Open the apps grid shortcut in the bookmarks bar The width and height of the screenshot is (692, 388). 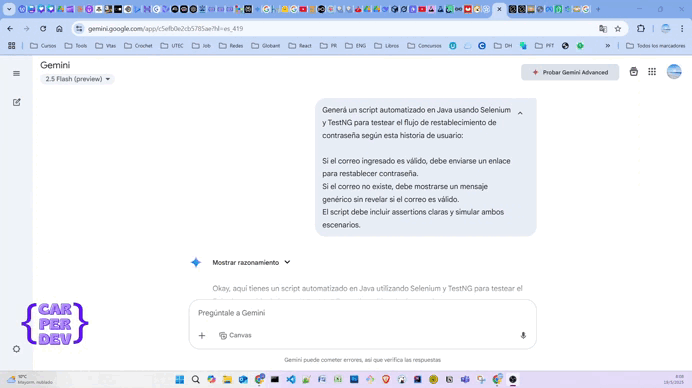tap(11, 46)
